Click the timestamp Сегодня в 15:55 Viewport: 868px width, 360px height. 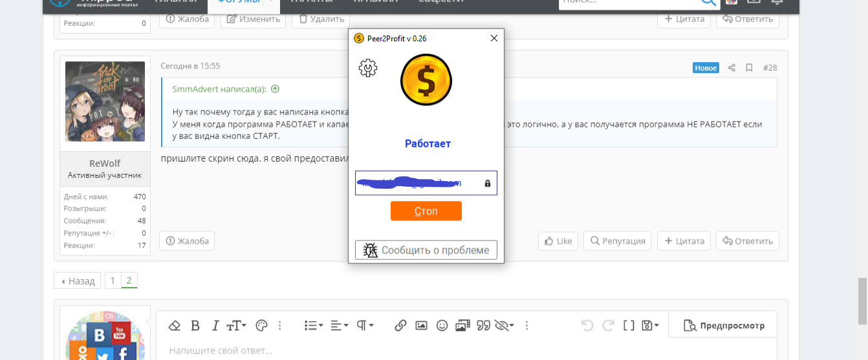coord(190,66)
